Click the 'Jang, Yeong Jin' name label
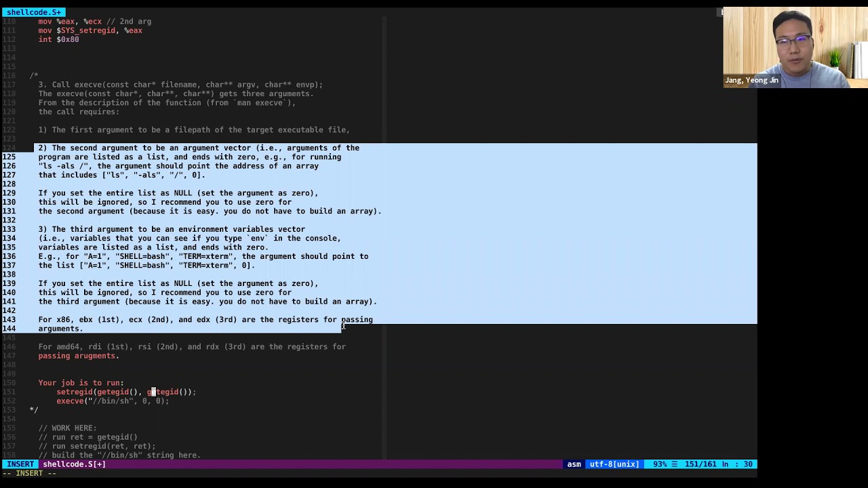Image resolution: width=868 pixels, height=488 pixels. (x=751, y=80)
